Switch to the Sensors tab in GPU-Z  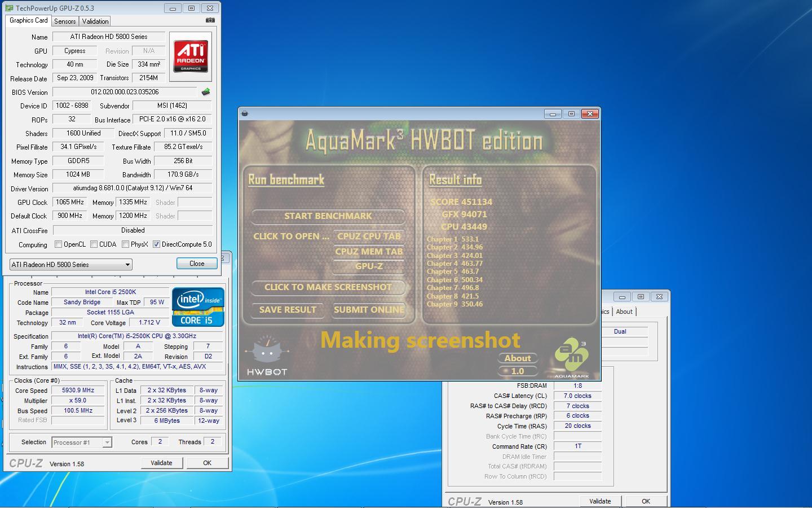[x=65, y=21]
